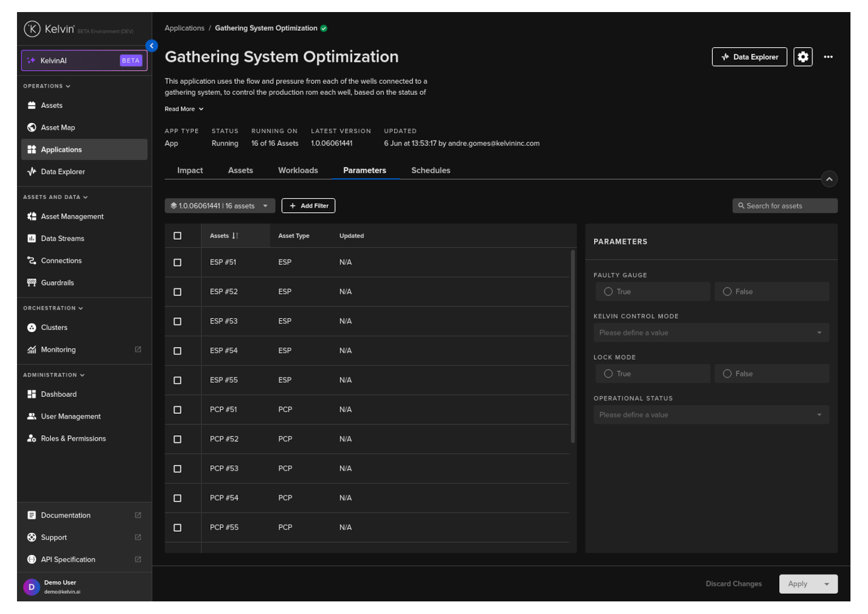Screen dimensions: 868x614
Task: Expand the Operational Status dropdown
Action: [x=711, y=415]
